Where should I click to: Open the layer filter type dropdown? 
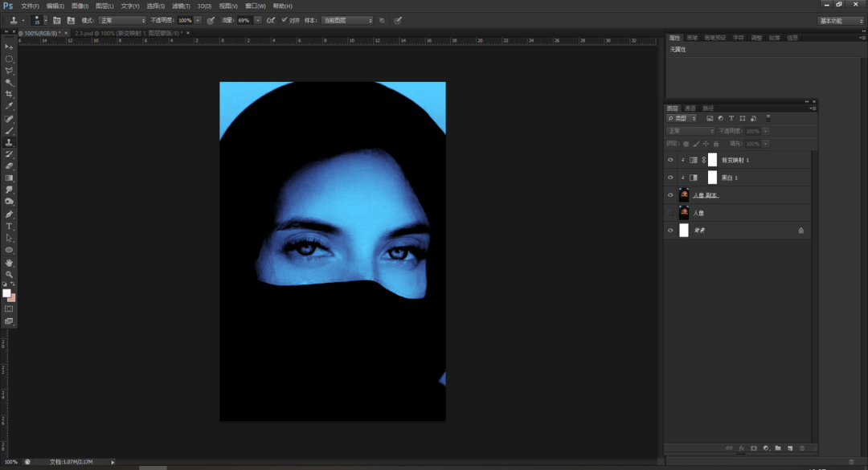click(x=682, y=118)
